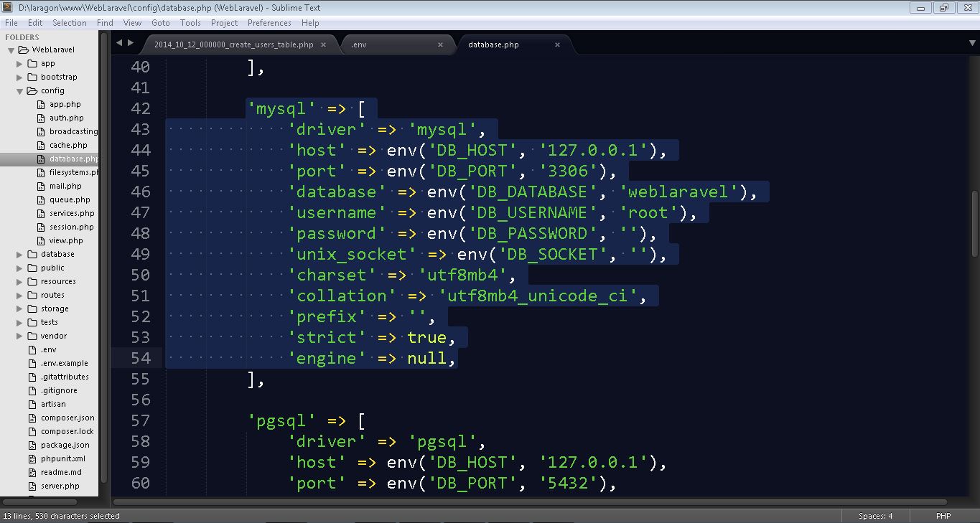Expand the app folder
980x523 pixels.
coord(19,63)
